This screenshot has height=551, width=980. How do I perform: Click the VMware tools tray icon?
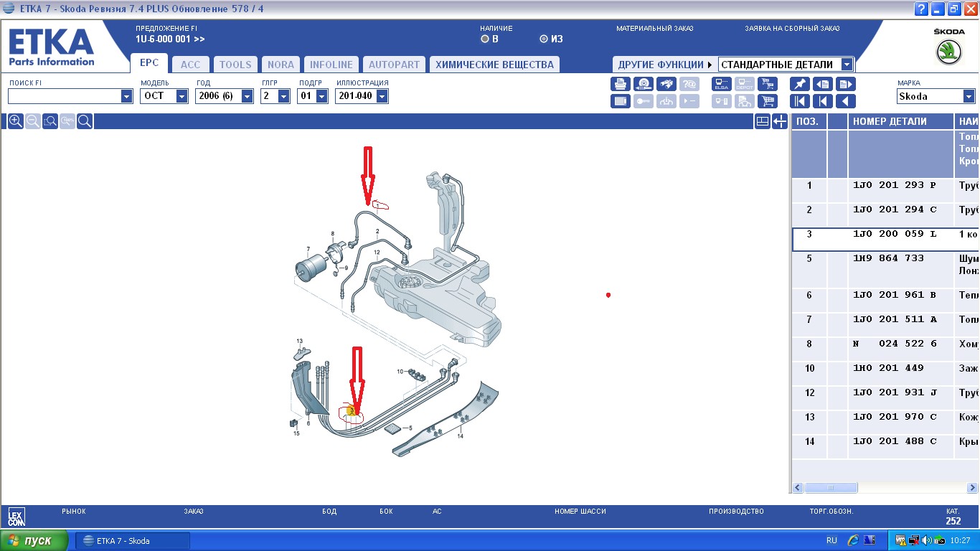(902, 540)
